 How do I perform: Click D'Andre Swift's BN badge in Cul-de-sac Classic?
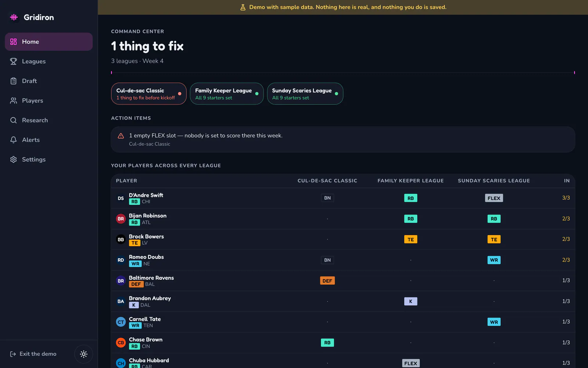[x=327, y=198]
